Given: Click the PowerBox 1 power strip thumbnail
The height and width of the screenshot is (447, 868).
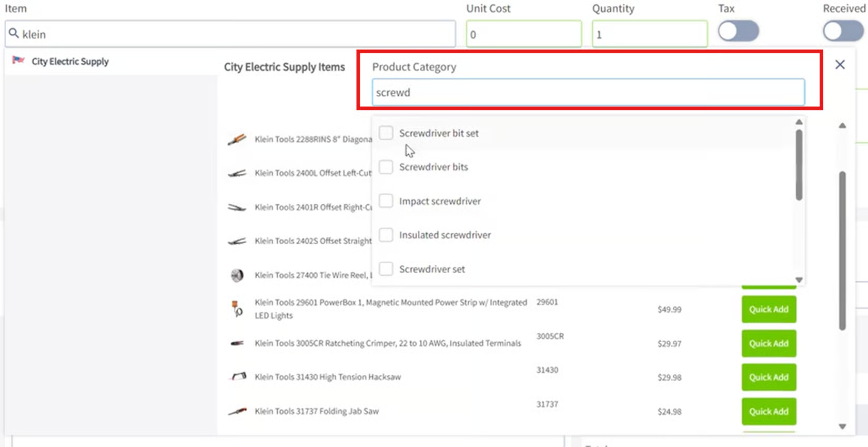Looking at the screenshot, I should (x=237, y=309).
